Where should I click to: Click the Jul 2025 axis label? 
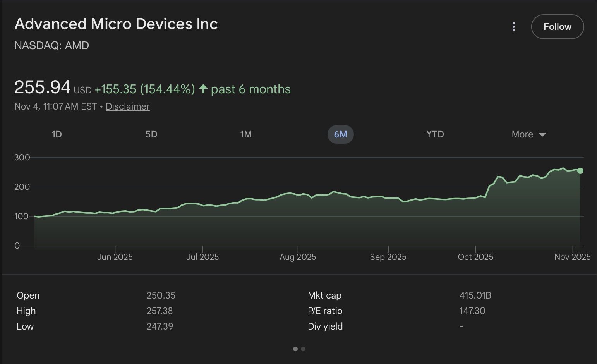pyautogui.click(x=202, y=257)
